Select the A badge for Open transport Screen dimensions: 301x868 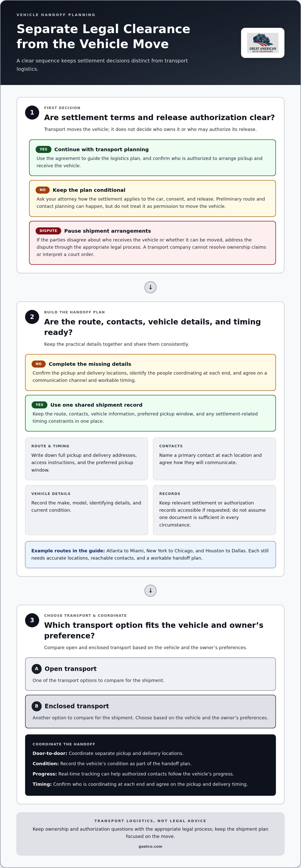(x=36, y=668)
